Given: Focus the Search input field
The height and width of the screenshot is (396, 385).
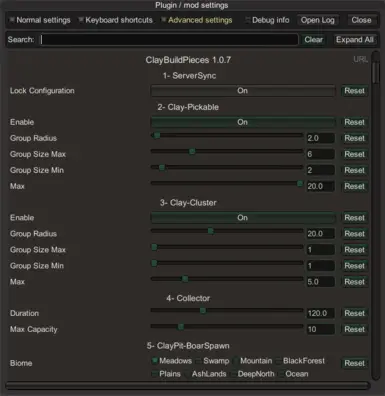Looking at the screenshot, I should (x=169, y=40).
